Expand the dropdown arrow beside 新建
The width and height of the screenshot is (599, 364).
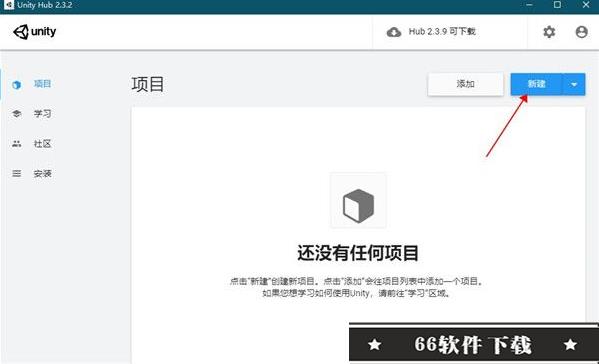[x=574, y=84]
